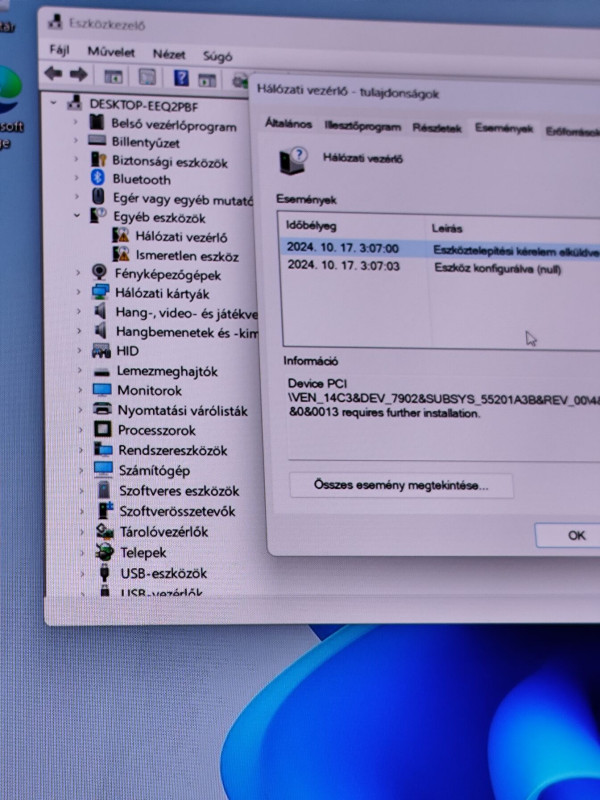Click the Rendszereszközök folder icon
The width and height of the screenshot is (600, 800).
(103, 449)
